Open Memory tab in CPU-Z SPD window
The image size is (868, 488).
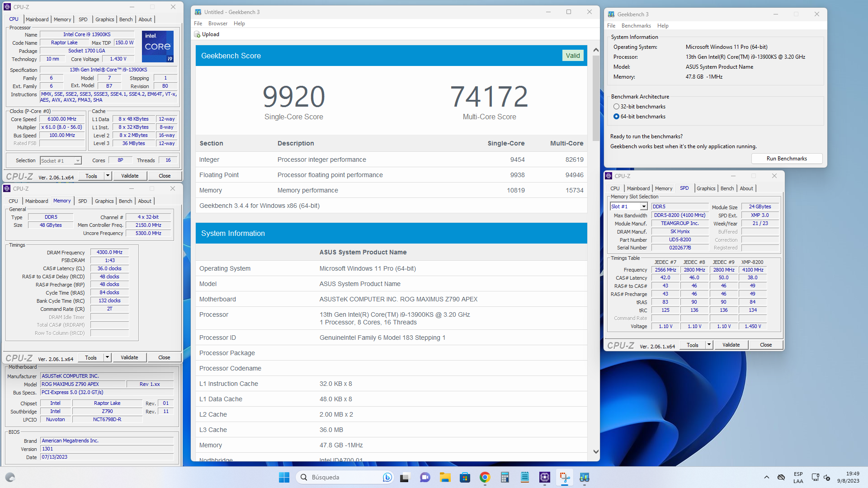click(x=663, y=188)
